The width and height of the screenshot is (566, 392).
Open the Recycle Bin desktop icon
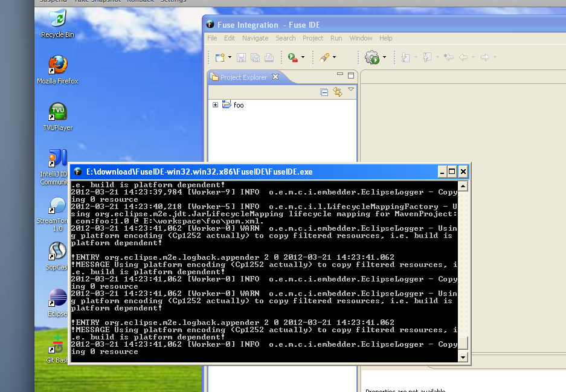(58, 24)
